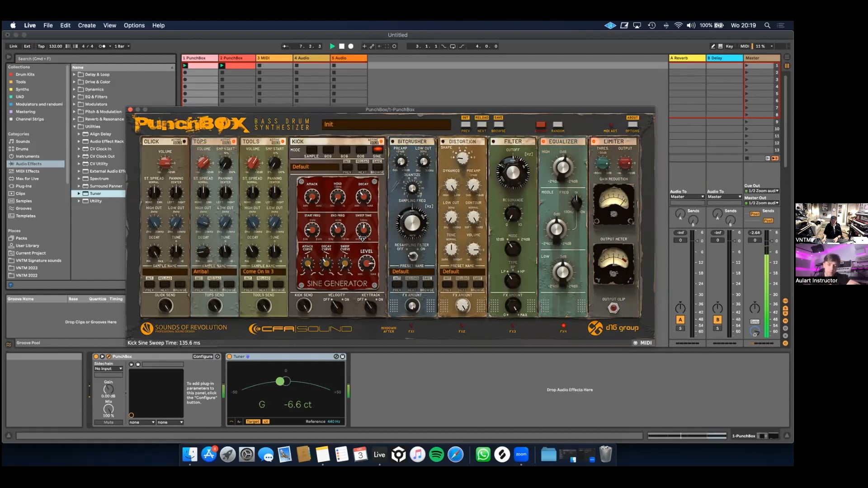Select Tuner in browser list
This screenshot has height=488, width=868.
click(98, 193)
